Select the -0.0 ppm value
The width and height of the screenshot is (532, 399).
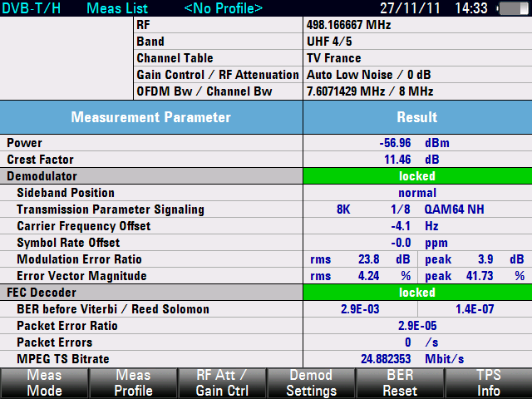pos(419,243)
